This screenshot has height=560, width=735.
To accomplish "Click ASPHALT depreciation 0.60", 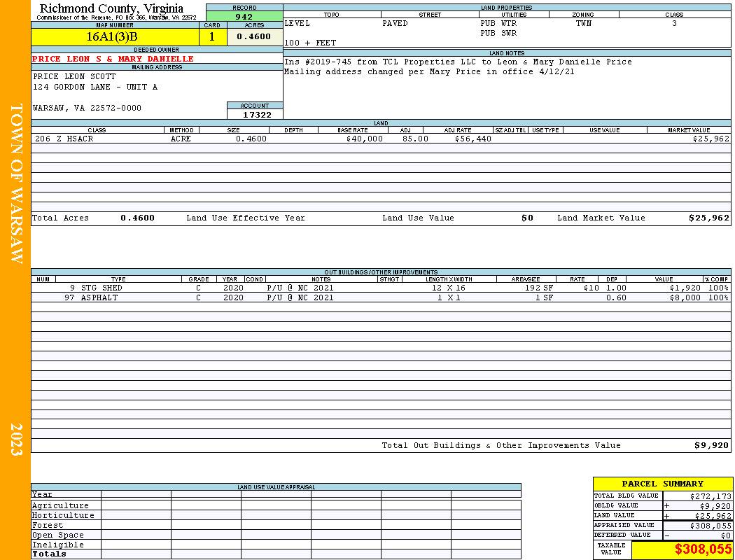I will pyautogui.click(x=616, y=297).
